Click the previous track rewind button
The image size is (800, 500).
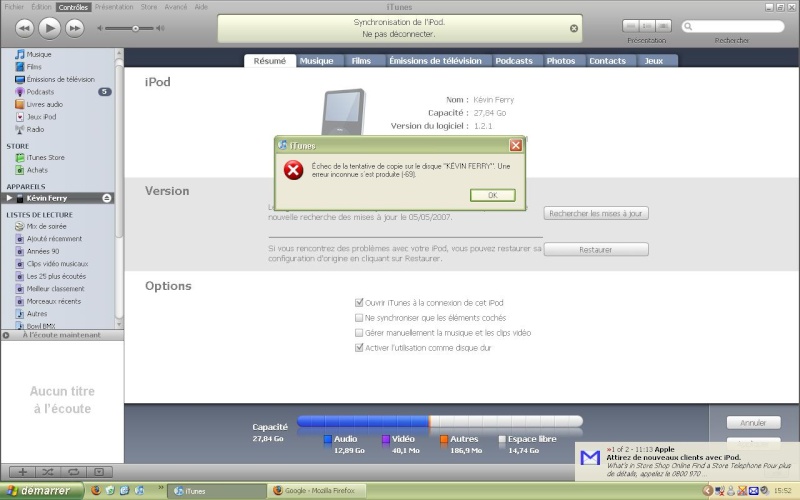click(24, 28)
